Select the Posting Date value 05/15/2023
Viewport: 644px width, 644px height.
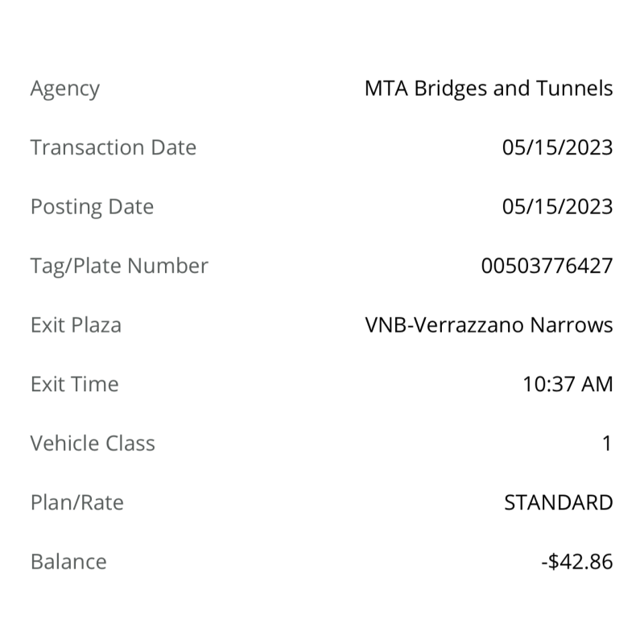[557, 207]
